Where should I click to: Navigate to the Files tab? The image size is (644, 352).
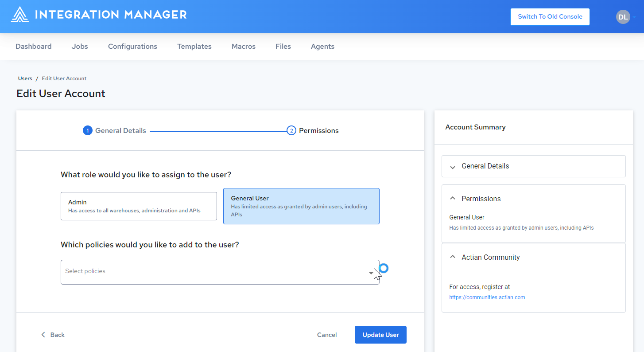click(x=283, y=46)
